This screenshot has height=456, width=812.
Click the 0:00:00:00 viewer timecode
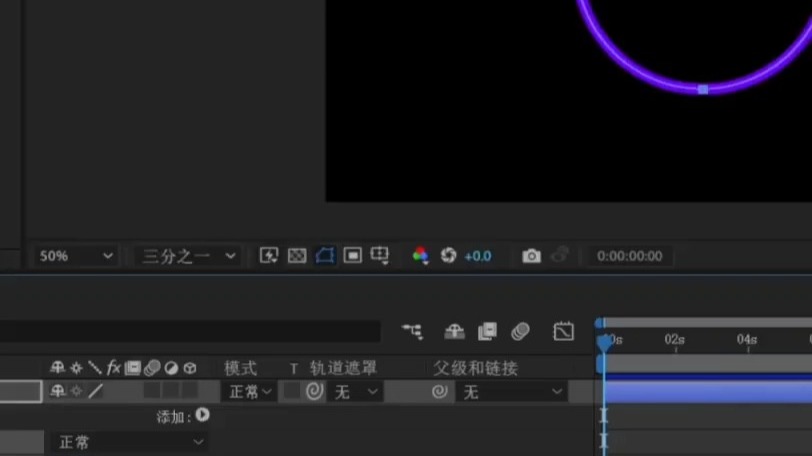[629, 256]
